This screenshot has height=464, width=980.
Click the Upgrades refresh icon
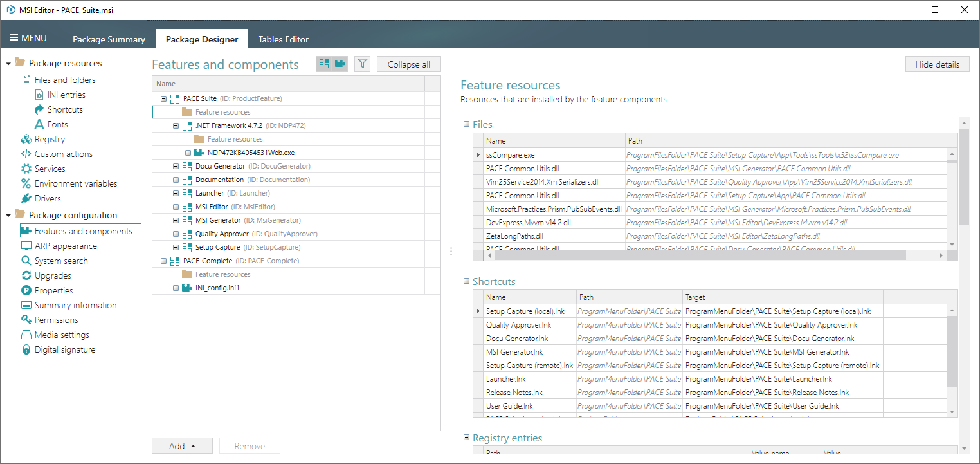pyautogui.click(x=26, y=275)
